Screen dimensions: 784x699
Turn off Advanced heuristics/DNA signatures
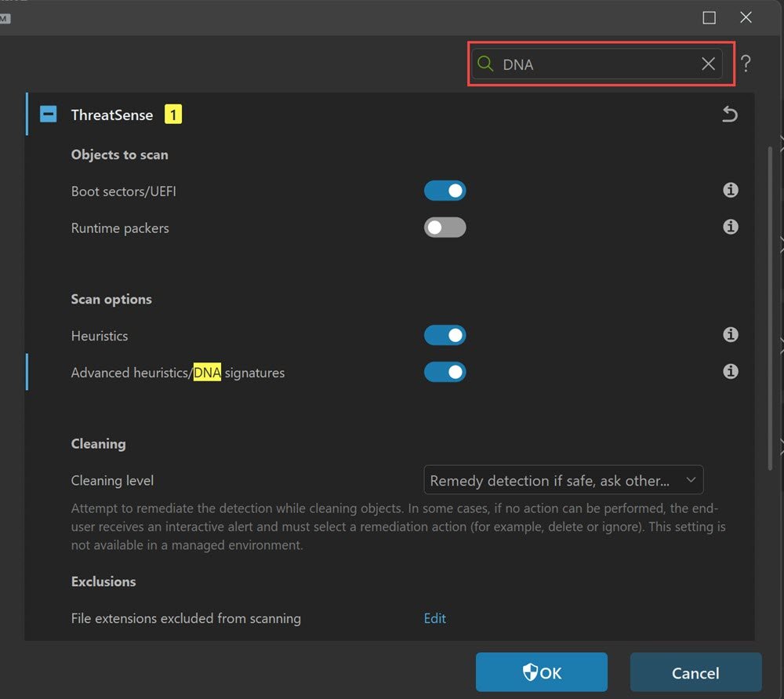coord(445,372)
